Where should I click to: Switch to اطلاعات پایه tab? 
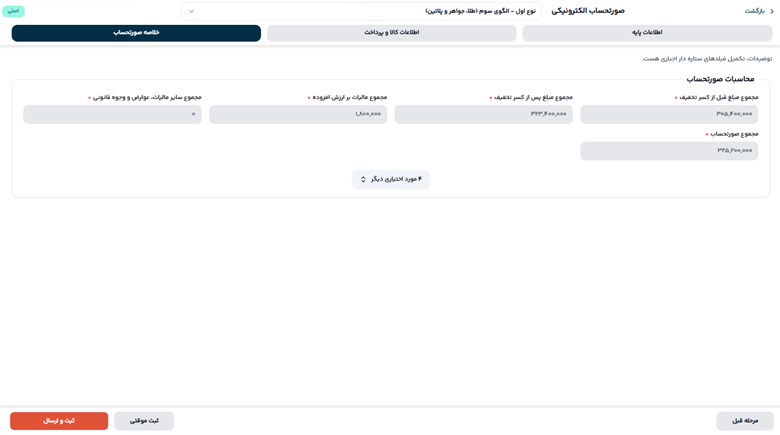pyautogui.click(x=646, y=33)
